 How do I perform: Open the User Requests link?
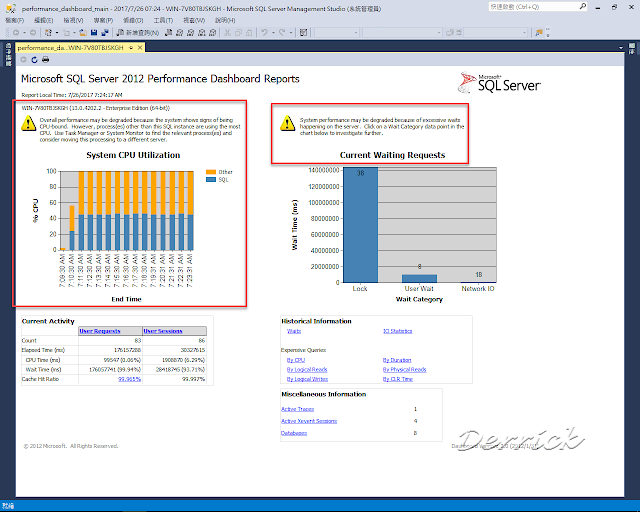[x=100, y=331]
